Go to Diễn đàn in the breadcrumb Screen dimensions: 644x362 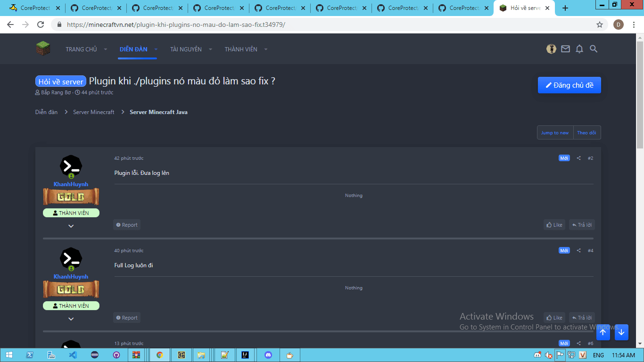pos(46,112)
